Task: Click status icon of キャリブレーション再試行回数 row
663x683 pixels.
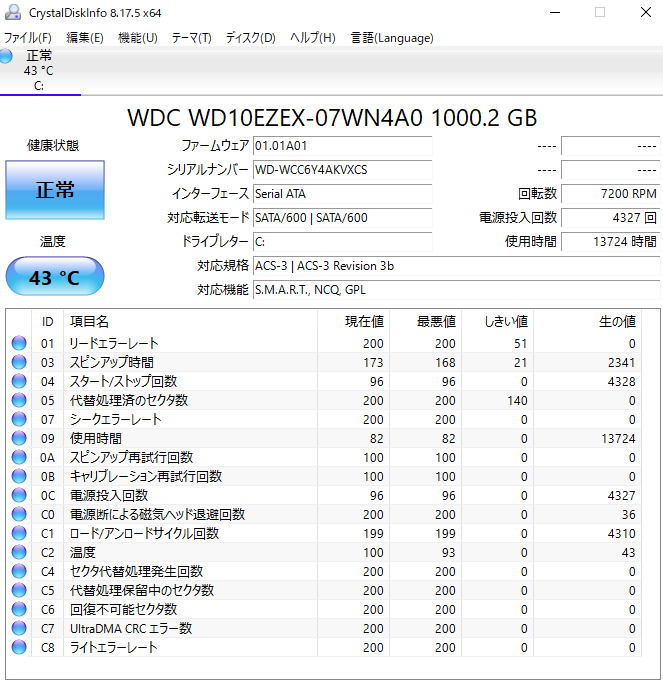Action: pyautogui.click(x=19, y=476)
